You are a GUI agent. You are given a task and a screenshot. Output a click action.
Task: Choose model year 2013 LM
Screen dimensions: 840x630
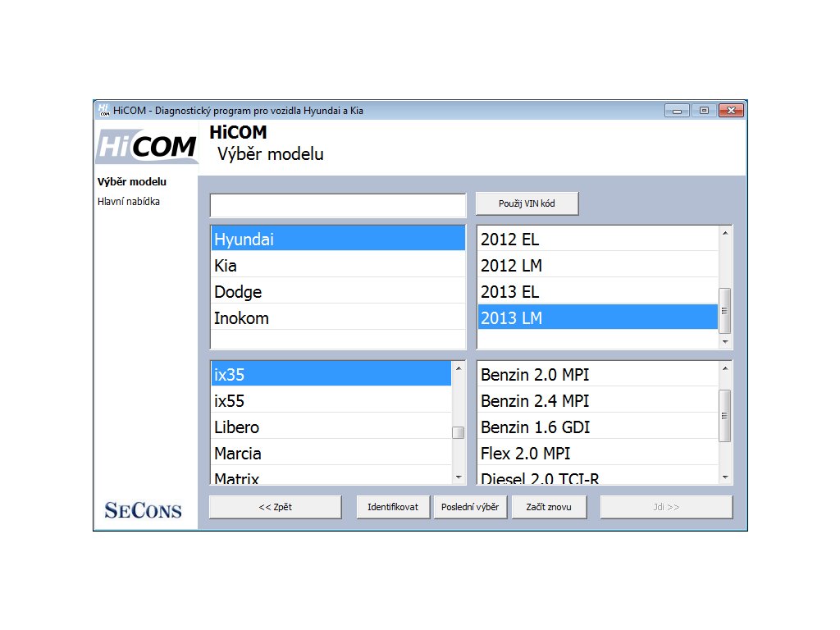point(598,317)
